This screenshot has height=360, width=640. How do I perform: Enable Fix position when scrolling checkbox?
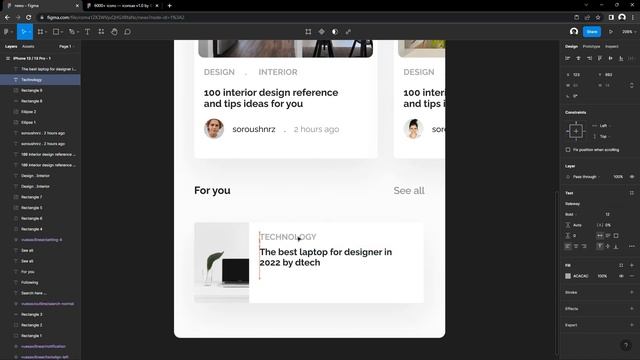(568, 150)
